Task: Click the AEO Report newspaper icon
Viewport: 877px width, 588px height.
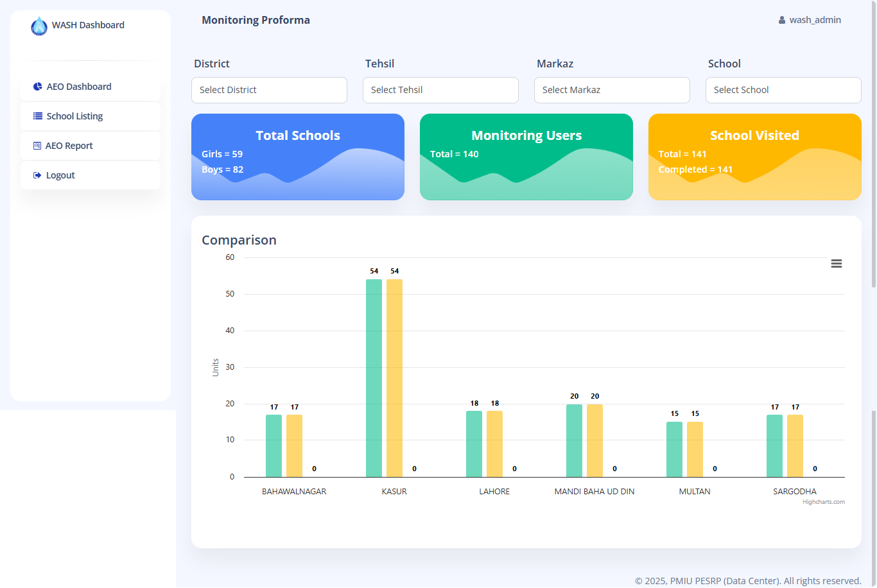Action: (37, 146)
